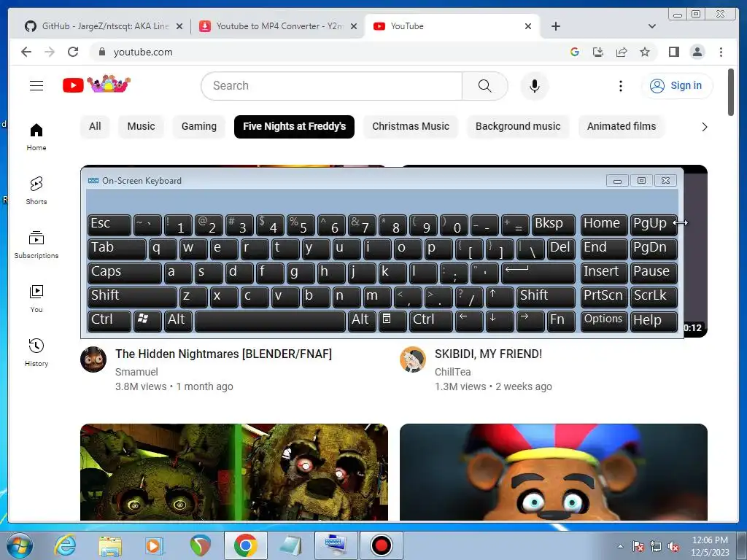Switch to Youtube to MP4 Converter tab
Image resolution: width=747 pixels, height=560 pixels.
pos(278,26)
